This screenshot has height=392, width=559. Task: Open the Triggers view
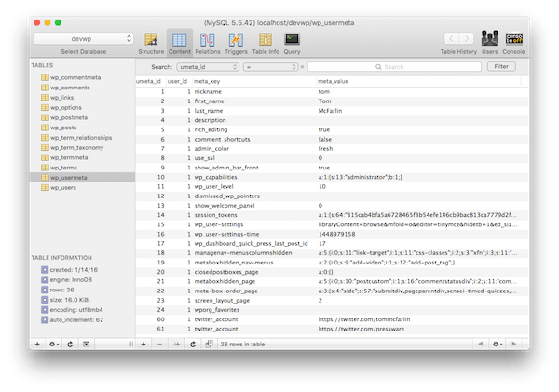point(236,43)
